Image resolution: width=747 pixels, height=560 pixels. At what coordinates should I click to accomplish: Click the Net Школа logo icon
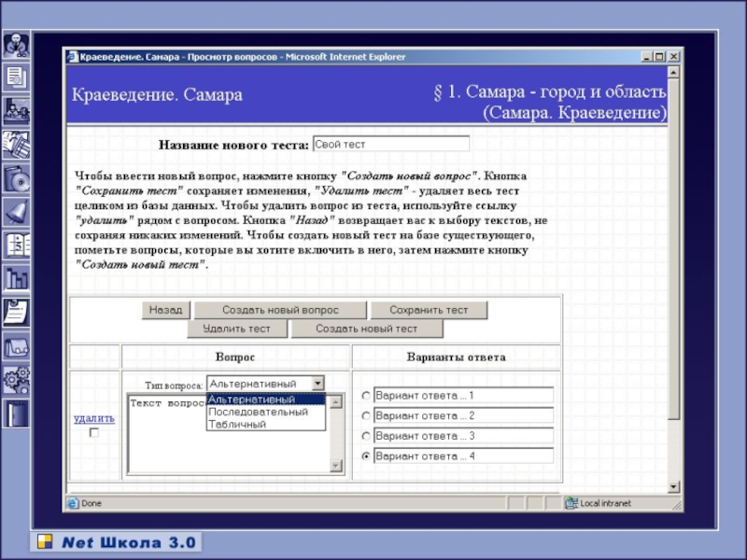pyautogui.click(x=45, y=542)
